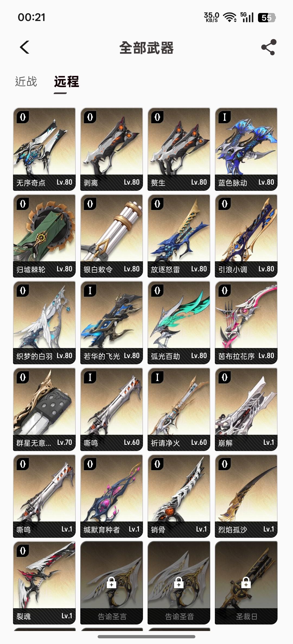Choose the 织梦的白羽 weapon card
293x644 pixels.
[44, 323]
